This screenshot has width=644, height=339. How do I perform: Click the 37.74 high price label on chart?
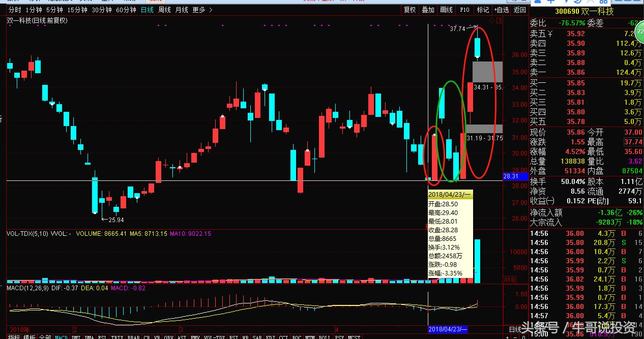458,29
